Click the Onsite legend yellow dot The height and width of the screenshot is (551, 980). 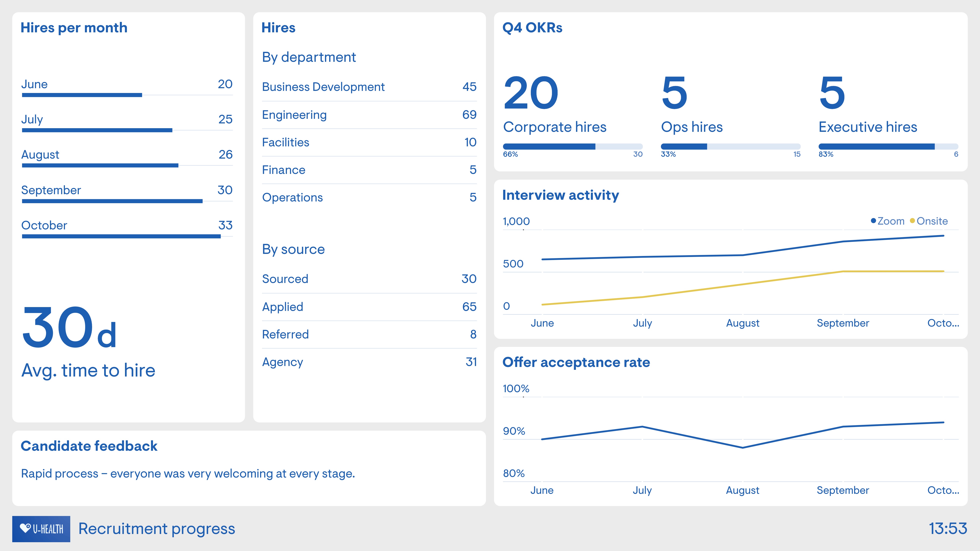912,221
